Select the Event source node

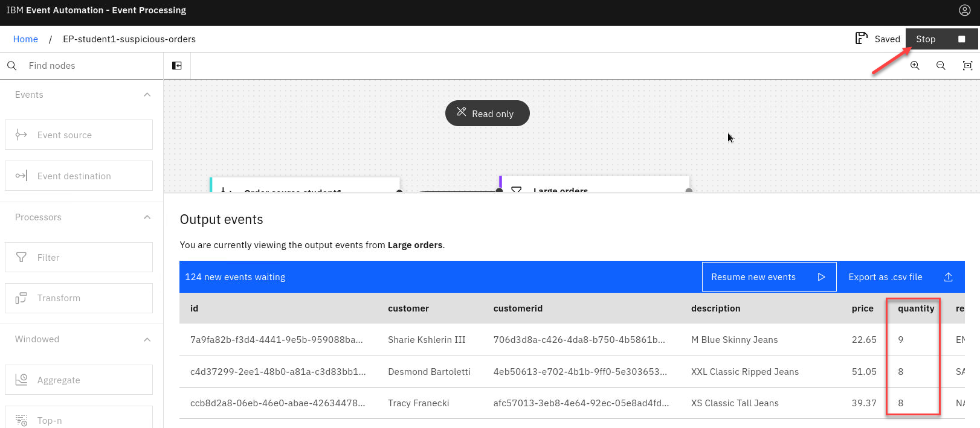[79, 135]
